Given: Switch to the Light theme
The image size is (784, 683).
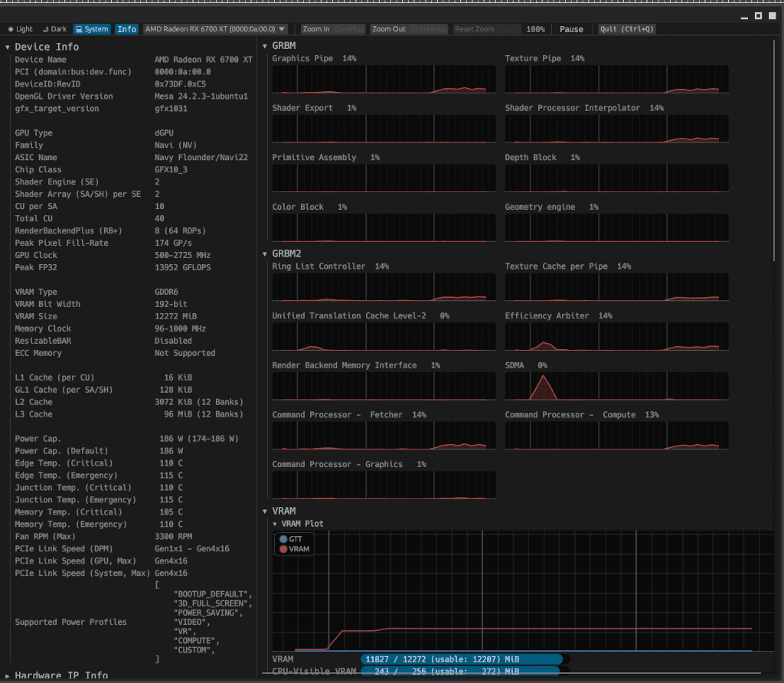Looking at the screenshot, I should coord(19,28).
